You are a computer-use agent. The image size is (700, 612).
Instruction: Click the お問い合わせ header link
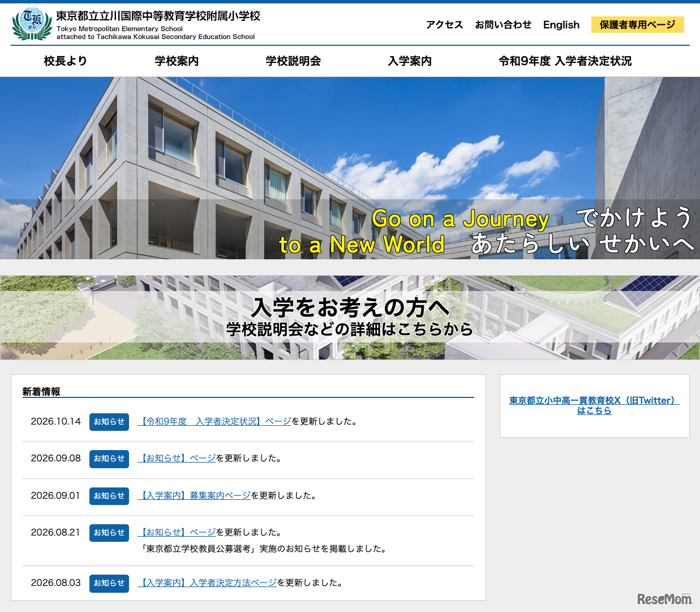[503, 25]
